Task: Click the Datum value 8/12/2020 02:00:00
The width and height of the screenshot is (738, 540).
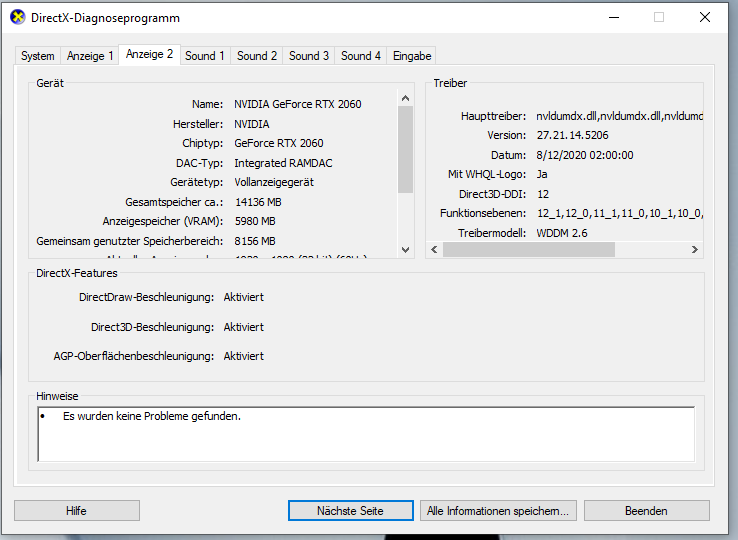Action: pyautogui.click(x=585, y=155)
